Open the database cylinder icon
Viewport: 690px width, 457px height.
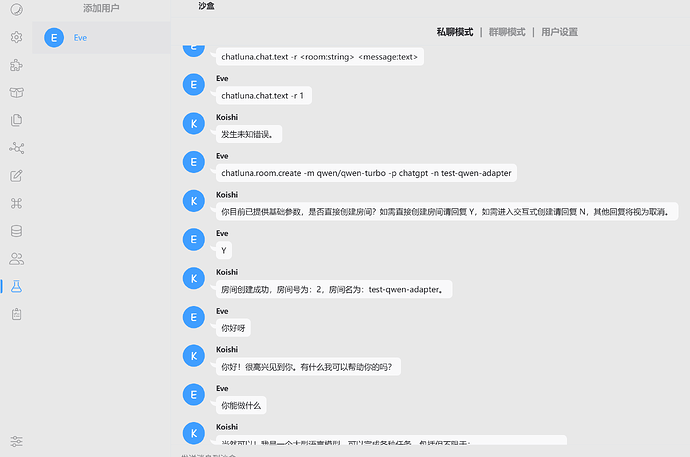tap(16, 231)
